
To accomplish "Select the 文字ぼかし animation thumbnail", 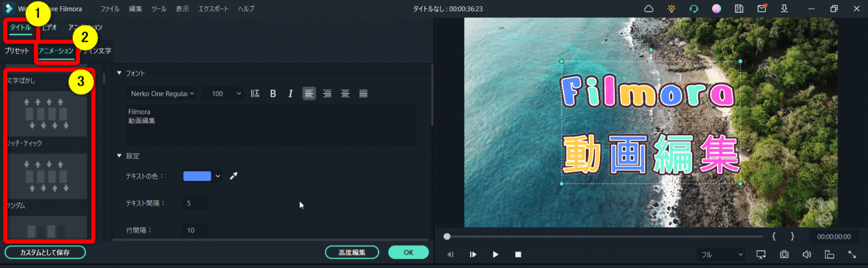I will coord(47,113).
